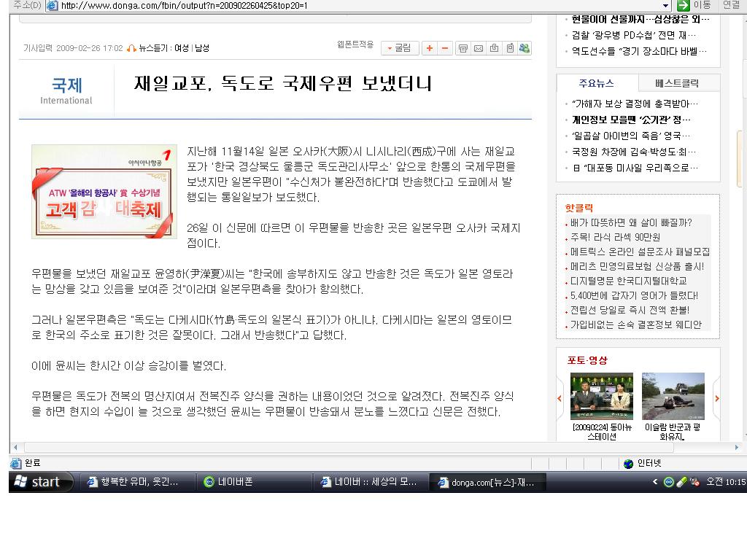Screen dimensions: 747x560
Task: Open hot click 메리츠 민영의료보험 신상품 출시!
Action: point(637,267)
